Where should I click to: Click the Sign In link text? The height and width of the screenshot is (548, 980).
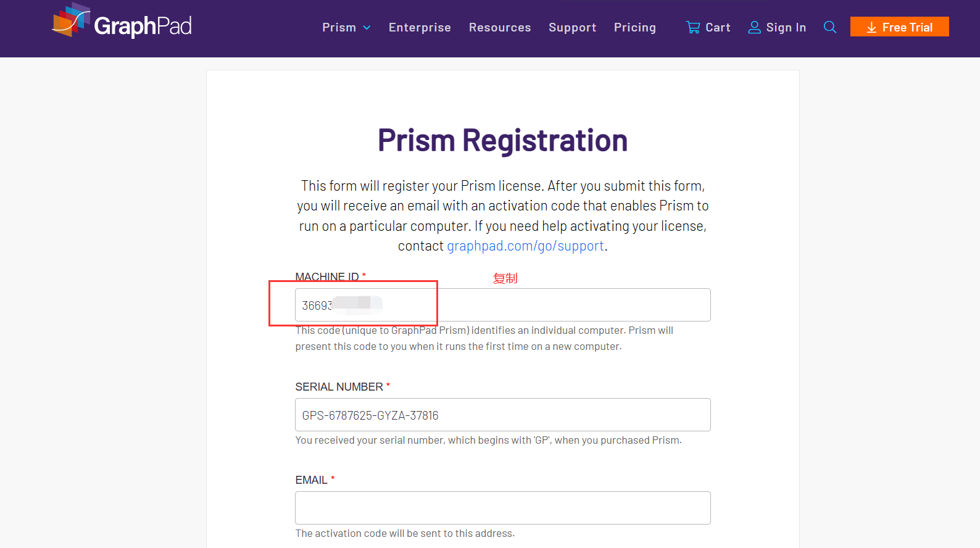click(x=786, y=28)
